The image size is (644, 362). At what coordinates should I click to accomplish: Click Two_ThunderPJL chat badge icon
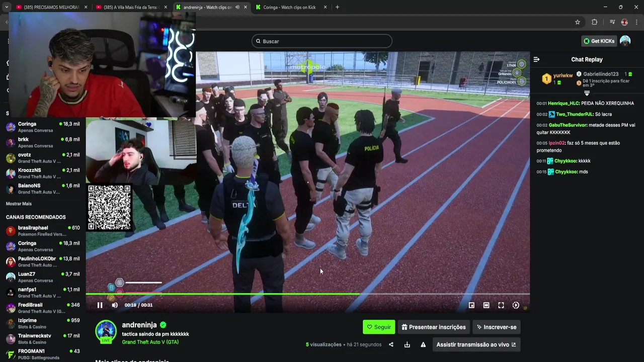551,114
